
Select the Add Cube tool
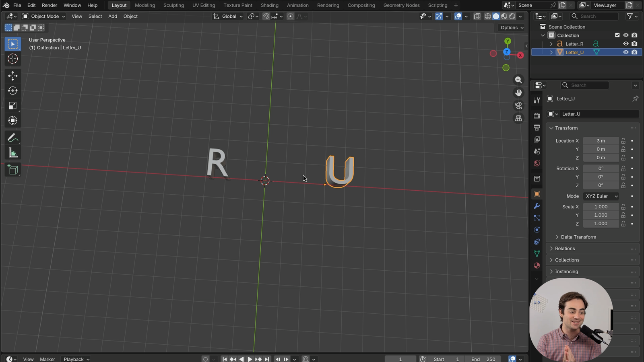click(13, 170)
